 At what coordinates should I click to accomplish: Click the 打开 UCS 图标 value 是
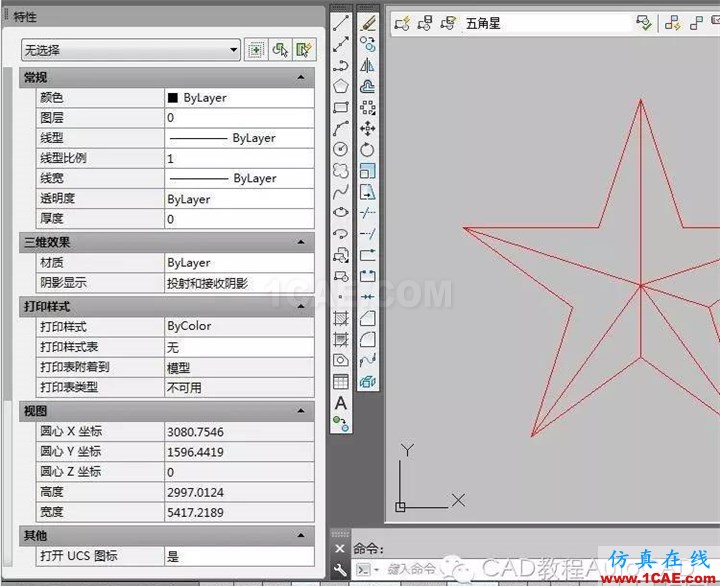click(173, 557)
